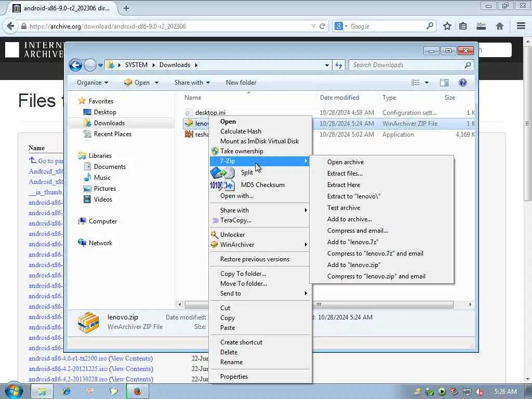Open a new Firefox tab with plus icon

click(126, 8)
